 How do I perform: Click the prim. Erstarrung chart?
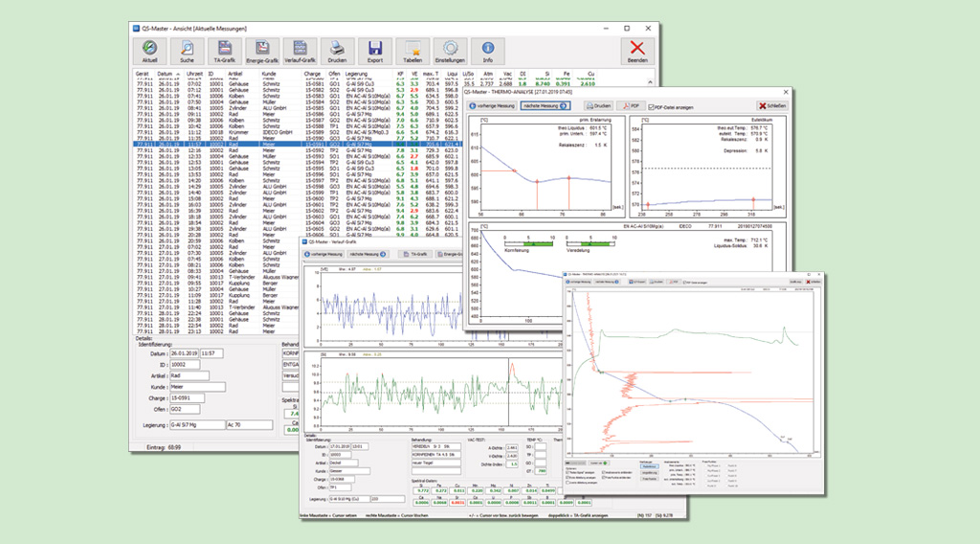tap(546, 166)
